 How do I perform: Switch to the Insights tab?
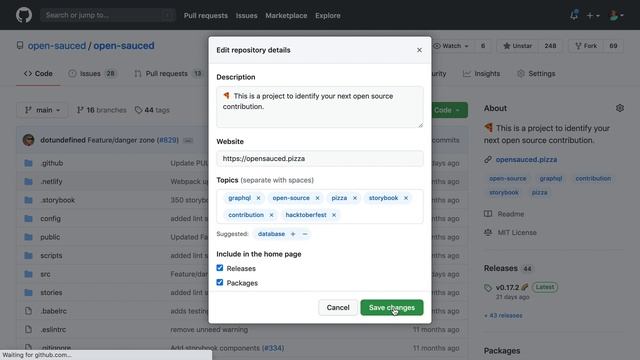click(481, 73)
